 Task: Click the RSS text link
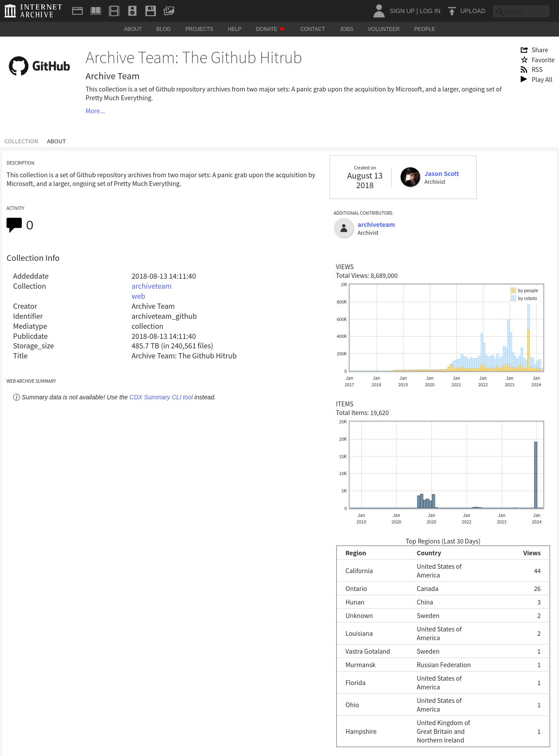[x=537, y=70]
